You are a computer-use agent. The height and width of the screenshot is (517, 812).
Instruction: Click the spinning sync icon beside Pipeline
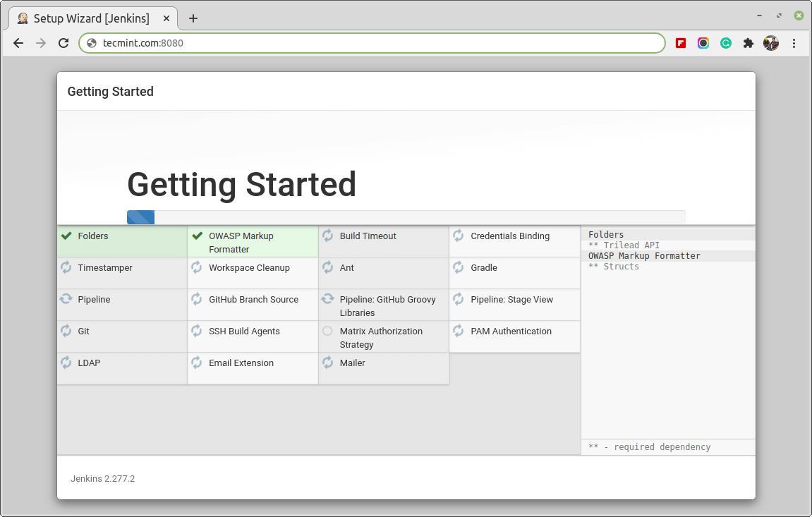pyautogui.click(x=66, y=299)
